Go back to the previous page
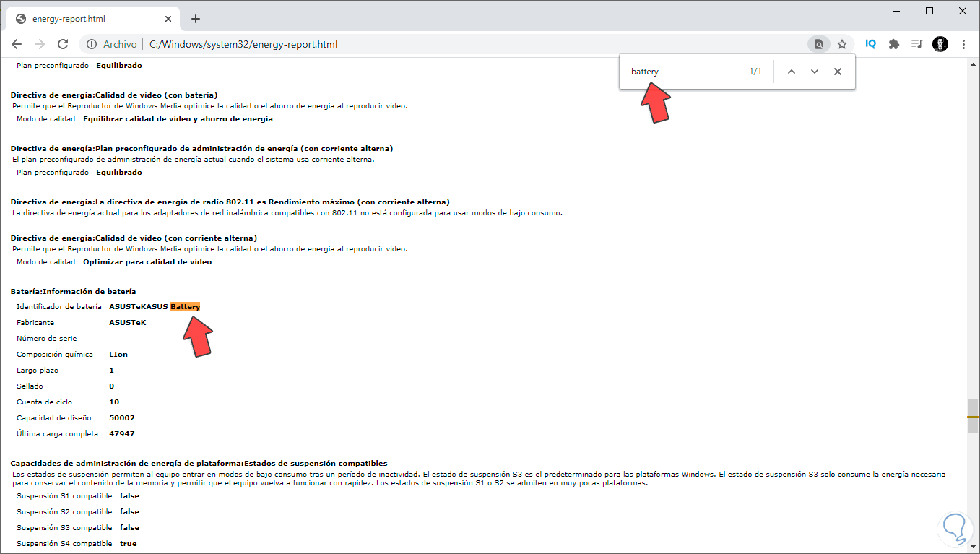Image resolution: width=980 pixels, height=554 pixels. 17,44
